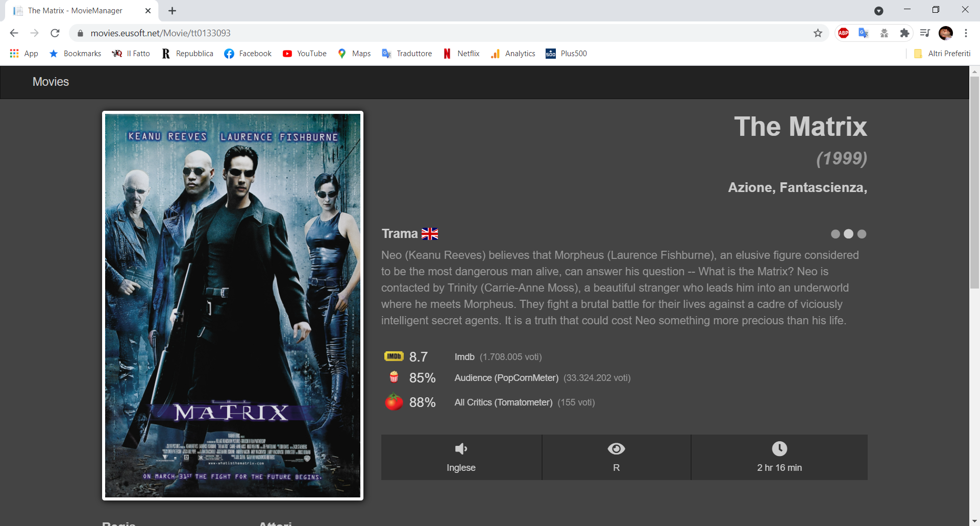Image resolution: width=980 pixels, height=526 pixels.
Task: Open the media control playlist icon
Action: tap(925, 33)
